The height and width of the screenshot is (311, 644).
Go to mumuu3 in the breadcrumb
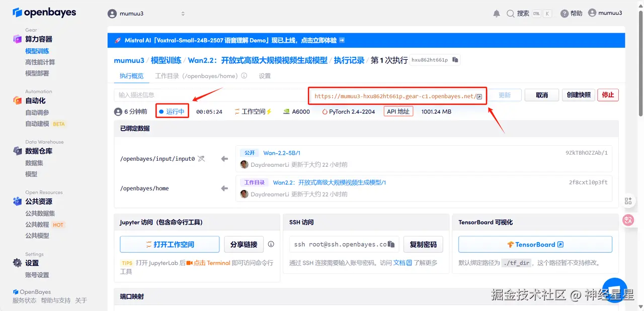[129, 60]
